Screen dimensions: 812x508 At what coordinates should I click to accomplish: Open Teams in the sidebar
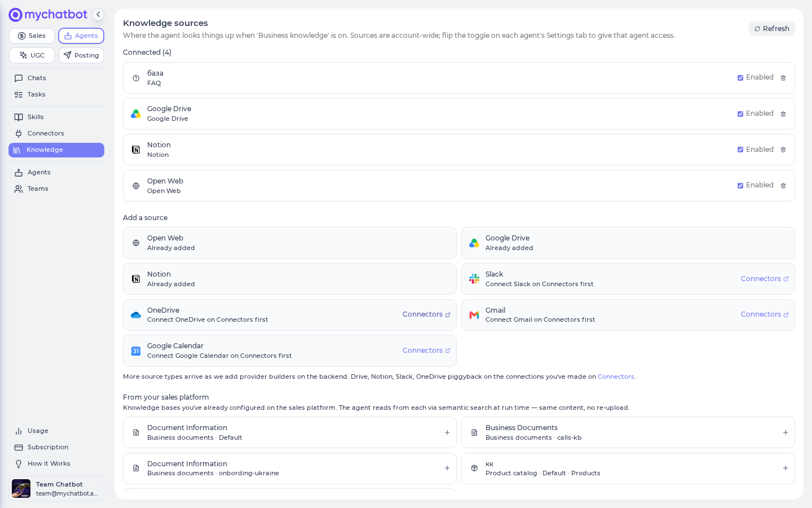[x=56, y=189]
